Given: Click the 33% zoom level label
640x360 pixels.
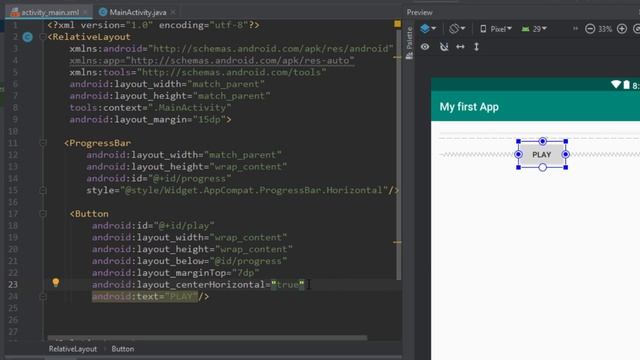Looking at the screenshot, I should (x=605, y=29).
